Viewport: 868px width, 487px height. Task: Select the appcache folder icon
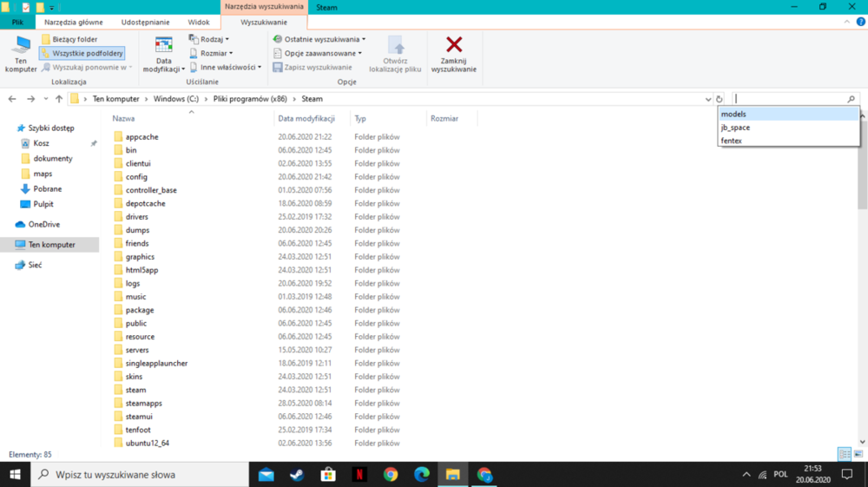click(x=118, y=136)
